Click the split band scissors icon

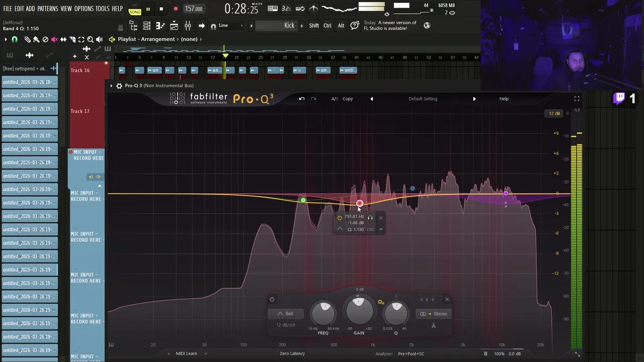click(433, 325)
